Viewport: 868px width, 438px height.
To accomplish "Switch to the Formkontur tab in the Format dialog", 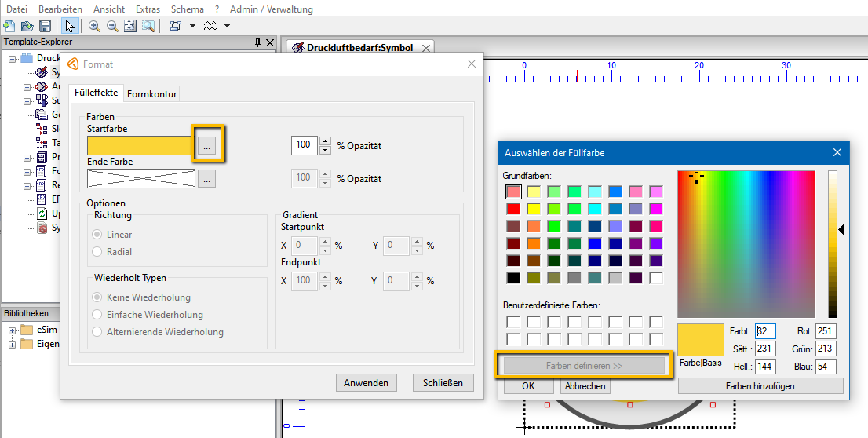I will coord(151,94).
